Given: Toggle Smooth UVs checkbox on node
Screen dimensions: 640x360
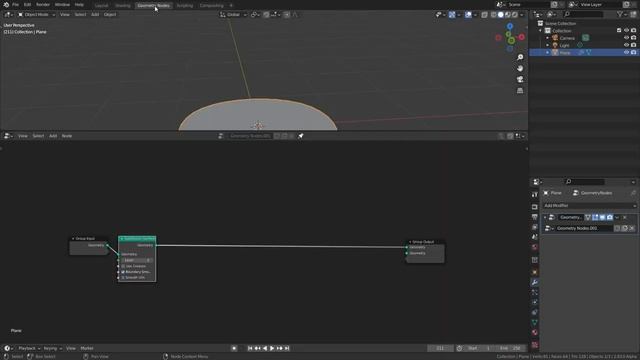Looking at the screenshot, I should (123, 278).
